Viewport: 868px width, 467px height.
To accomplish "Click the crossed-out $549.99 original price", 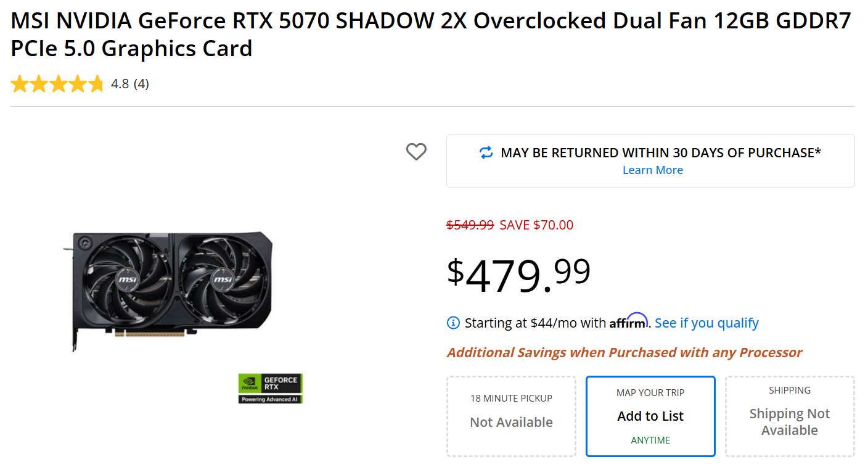I will (x=470, y=225).
